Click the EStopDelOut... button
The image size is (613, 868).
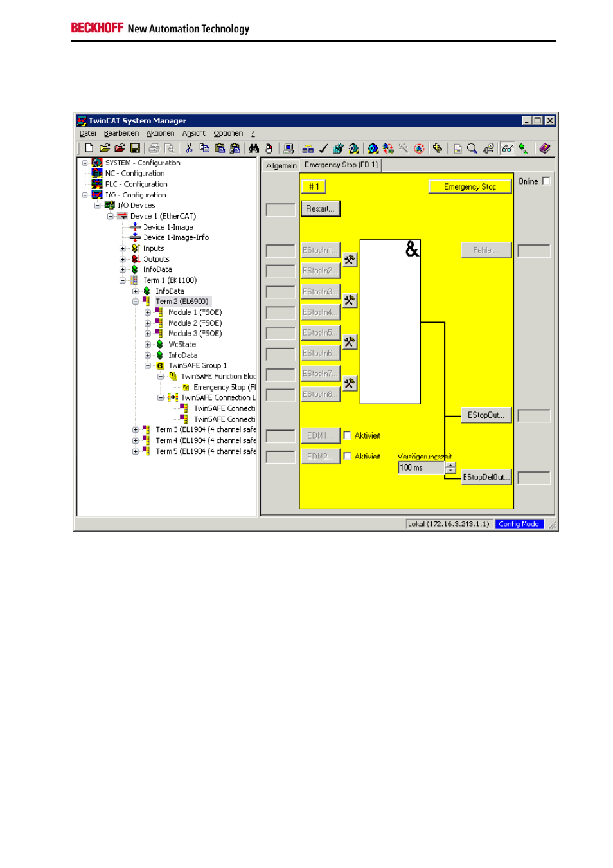pyautogui.click(x=486, y=477)
